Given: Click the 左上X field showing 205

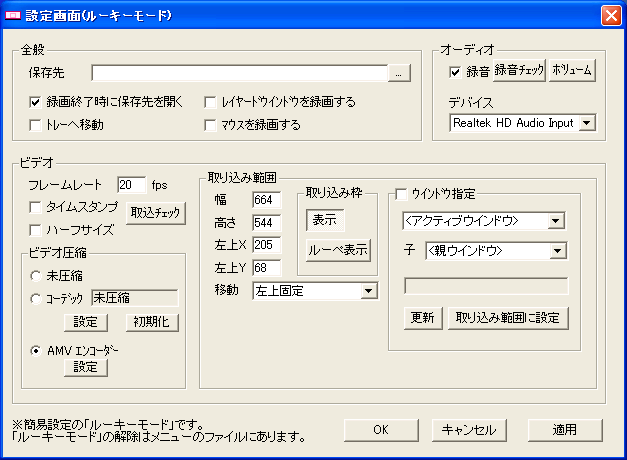Looking at the screenshot, I should click(x=267, y=245).
